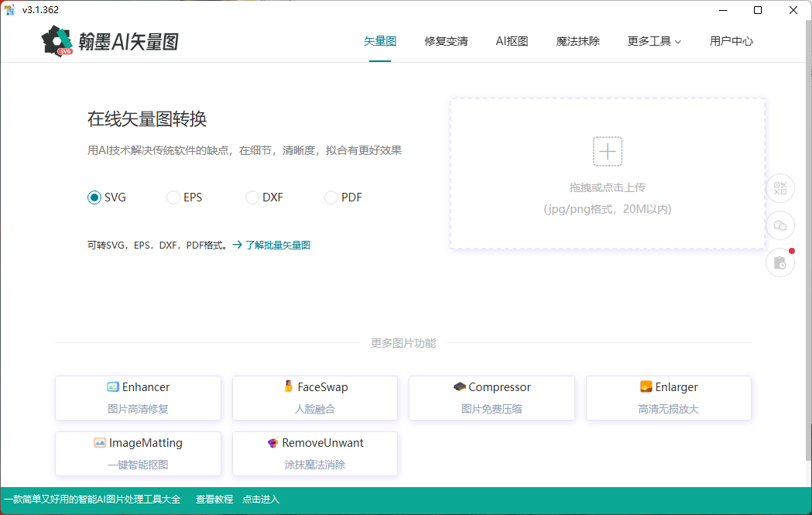Select the EPS format radio button
812x515 pixels.
[x=173, y=197]
